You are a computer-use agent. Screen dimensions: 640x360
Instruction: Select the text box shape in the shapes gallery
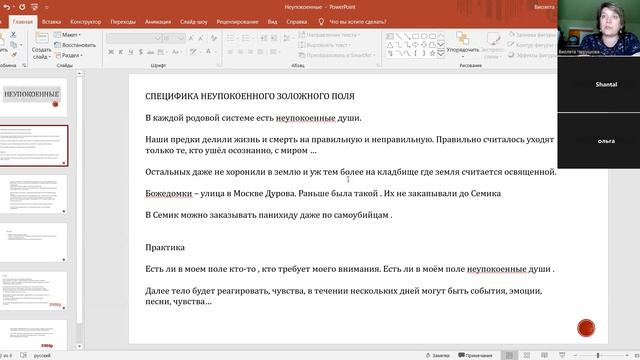click(x=390, y=36)
